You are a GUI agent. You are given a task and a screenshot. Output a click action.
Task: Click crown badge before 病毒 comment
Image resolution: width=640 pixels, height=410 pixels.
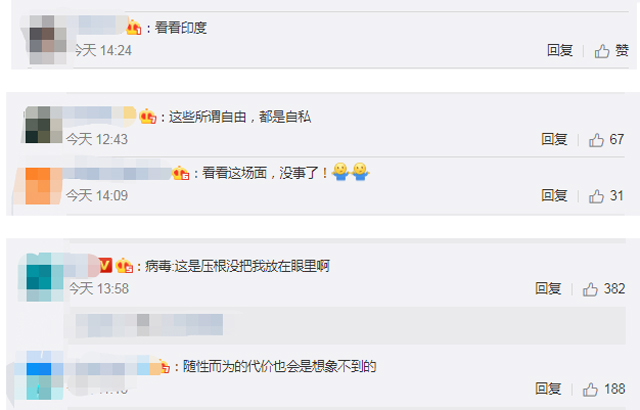click(124, 266)
